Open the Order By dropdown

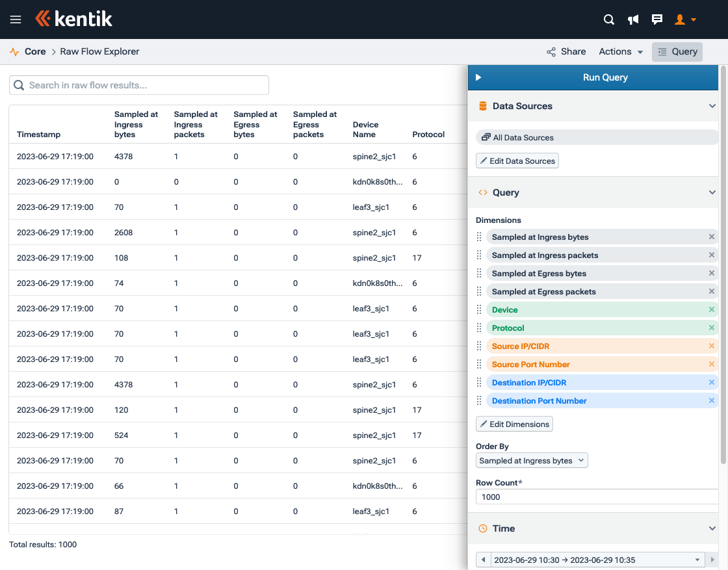click(531, 460)
